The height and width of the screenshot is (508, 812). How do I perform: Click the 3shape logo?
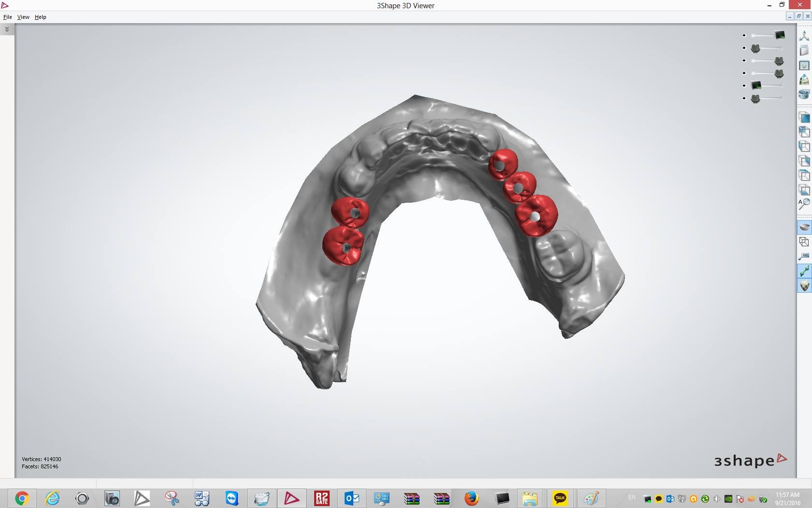[x=751, y=460]
